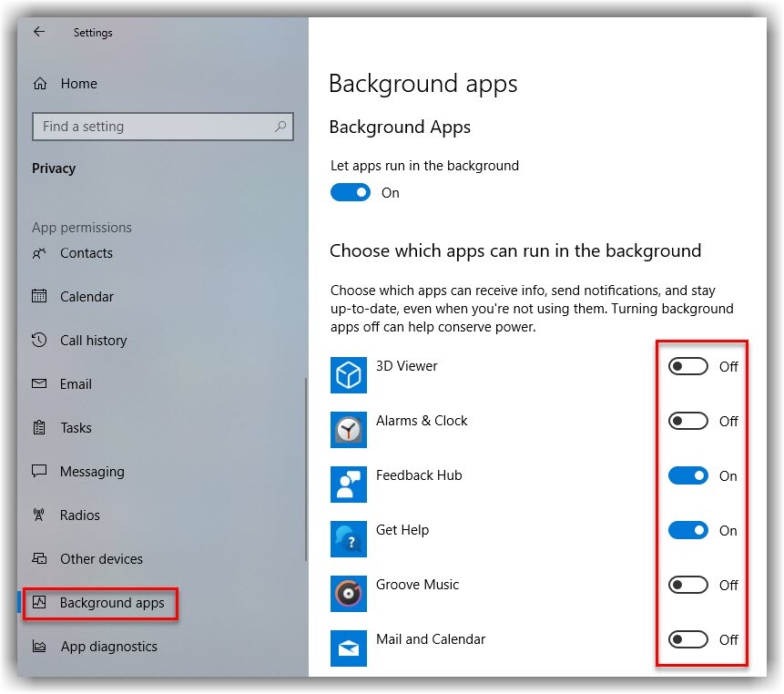
Task: Enable Alarms & Clock background toggle
Action: click(688, 421)
